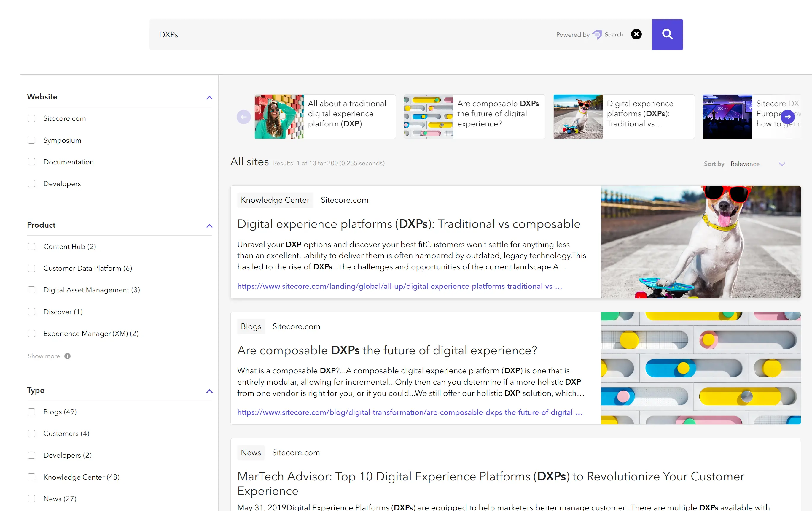
Task: Click the News tag on third result
Action: point(251,453)
